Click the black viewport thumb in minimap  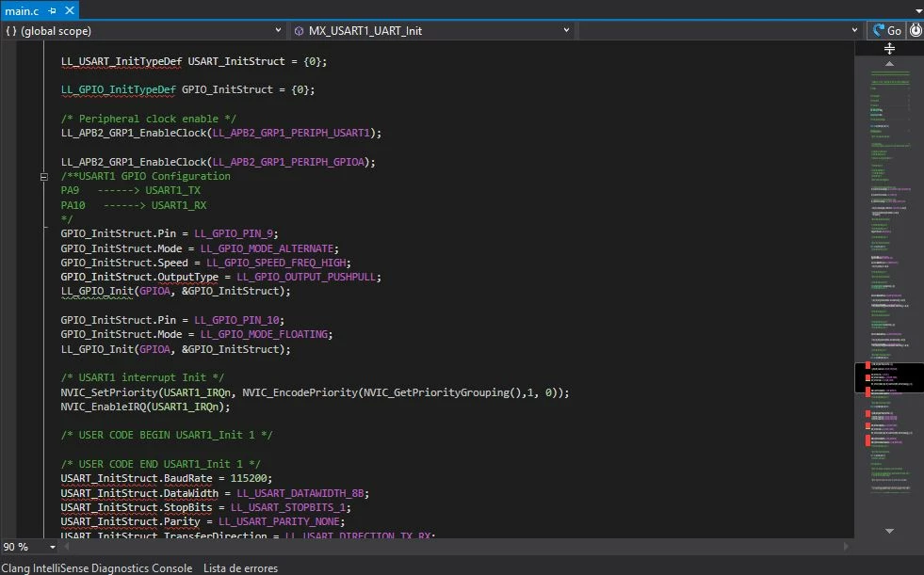click(889, 377)
